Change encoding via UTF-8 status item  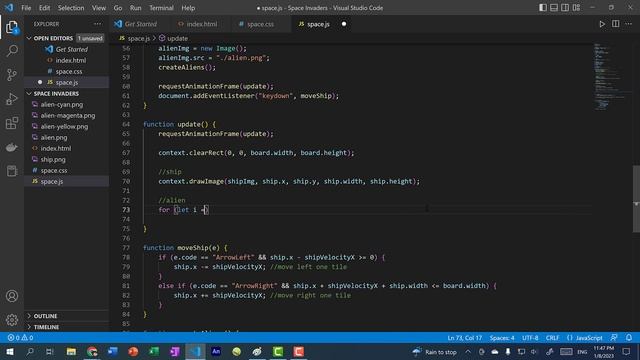(530, 338)
